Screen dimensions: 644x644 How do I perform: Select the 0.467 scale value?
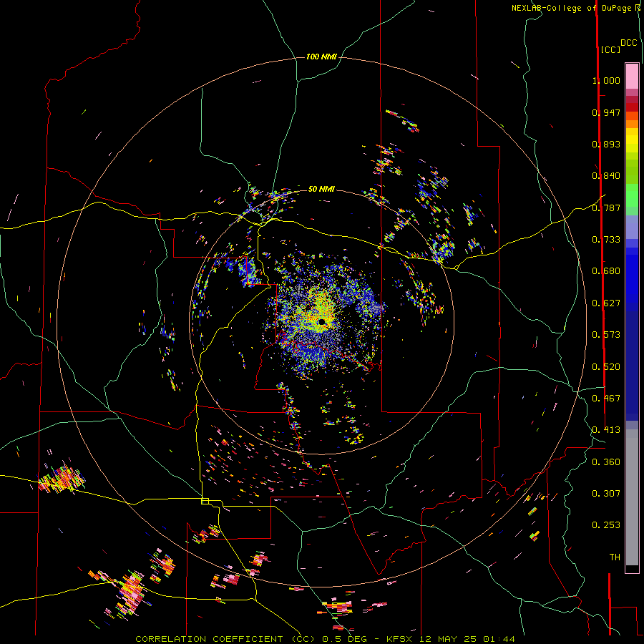tap(606, 399)
